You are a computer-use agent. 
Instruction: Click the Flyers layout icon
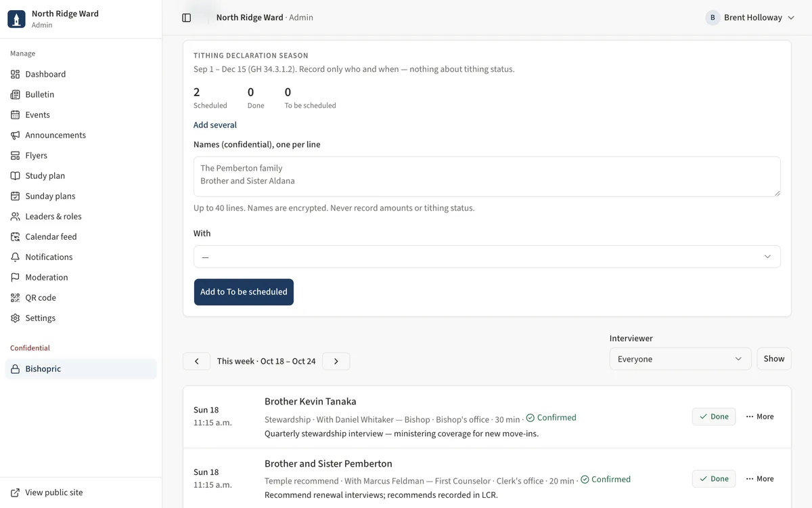point(15,156)
